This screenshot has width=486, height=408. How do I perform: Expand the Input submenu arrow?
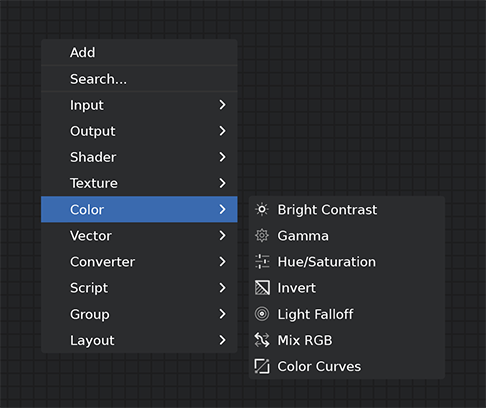pyautogui.click(x=223, y=105)
